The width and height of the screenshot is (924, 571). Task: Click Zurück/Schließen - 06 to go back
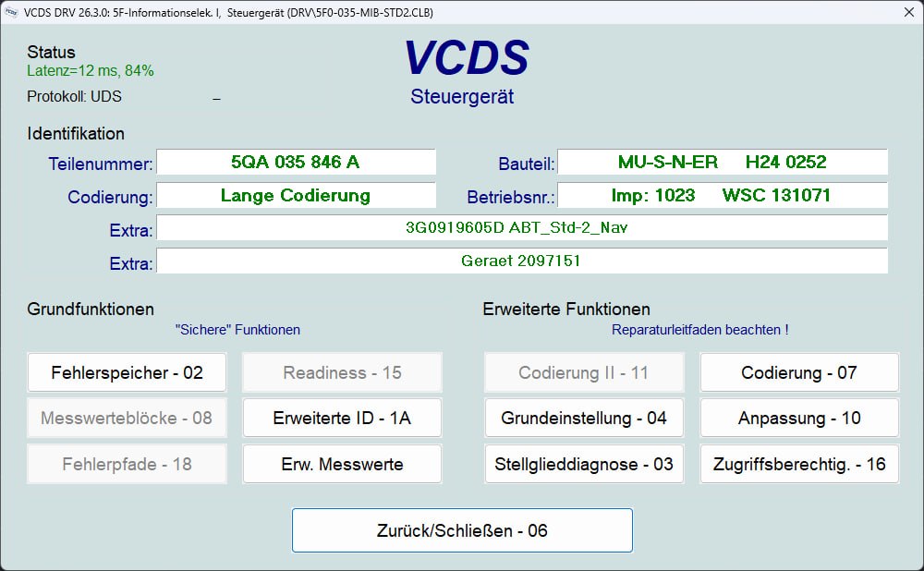pyautogui.click(x=462, y=530)
